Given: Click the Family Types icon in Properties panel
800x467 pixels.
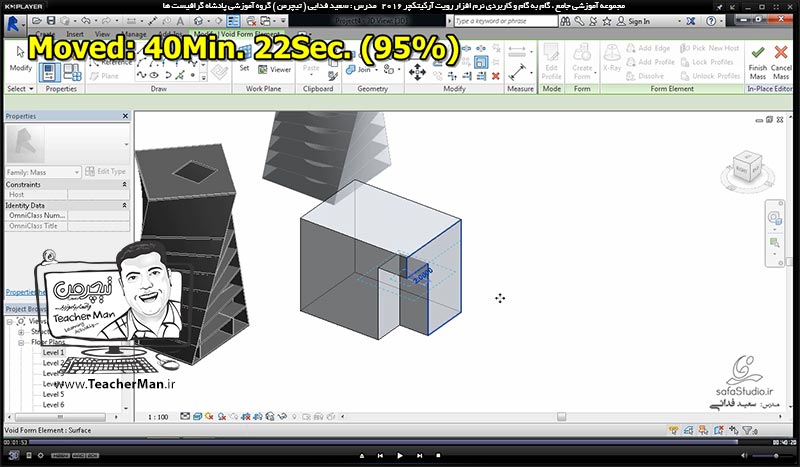Looking at the screenshot, I should click(x=72, y=72).
